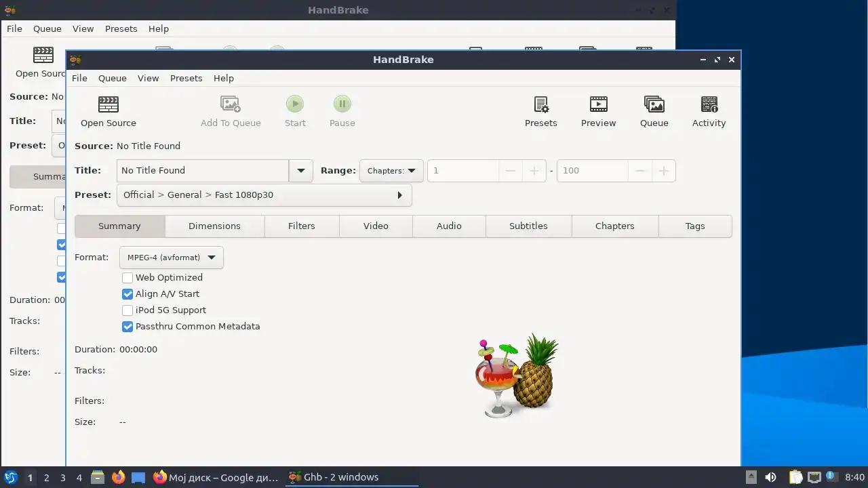The image size is (868, 488).
Task: Open View menu in front window
Action: click(x=149, y=78)
